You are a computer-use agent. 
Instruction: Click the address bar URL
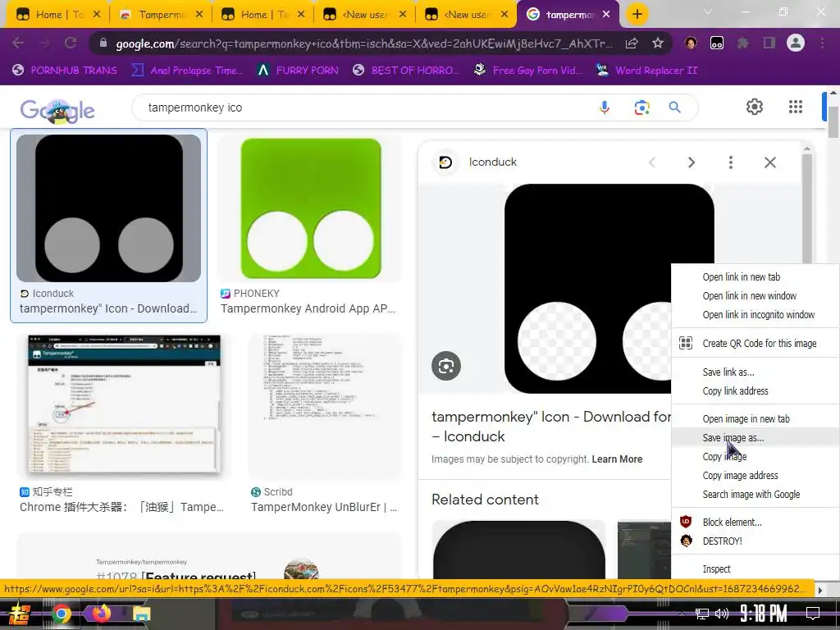(x=364, y=43)
